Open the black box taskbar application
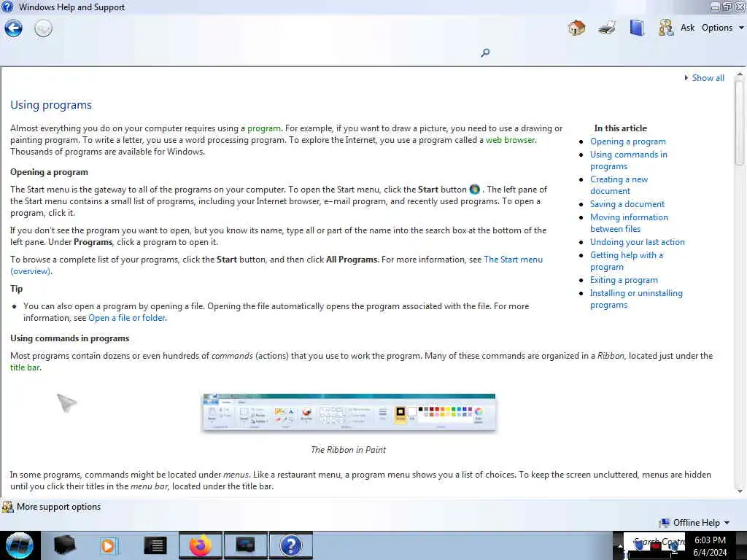 click(64, 545)
